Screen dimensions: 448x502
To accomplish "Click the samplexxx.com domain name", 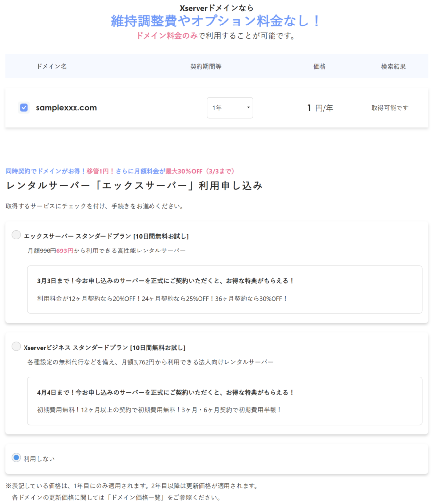I will point(66,108).
